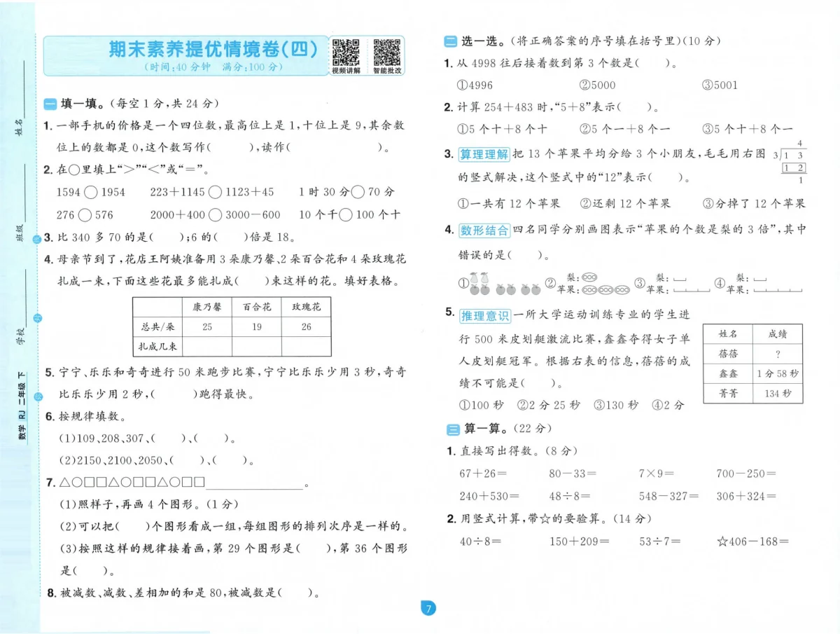Viewport: 840px width, 634px height.
Task: Click the cell with value 19
Action: (x=256, y=326)
